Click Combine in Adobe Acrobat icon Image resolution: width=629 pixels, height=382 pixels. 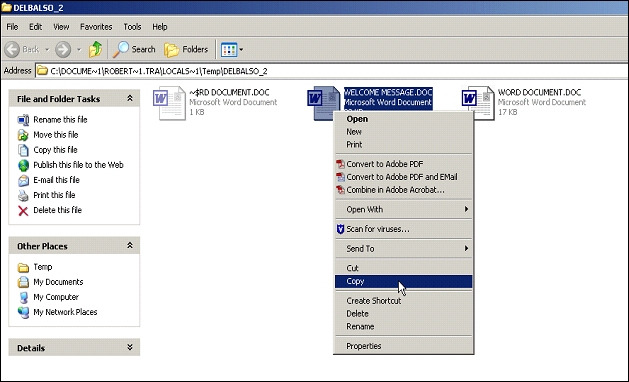340,189
